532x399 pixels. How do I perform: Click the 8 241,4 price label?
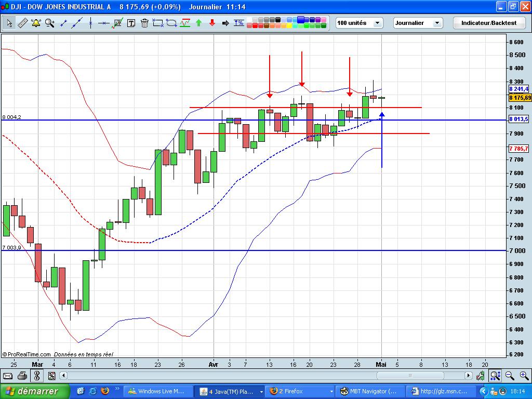(519, 89)
